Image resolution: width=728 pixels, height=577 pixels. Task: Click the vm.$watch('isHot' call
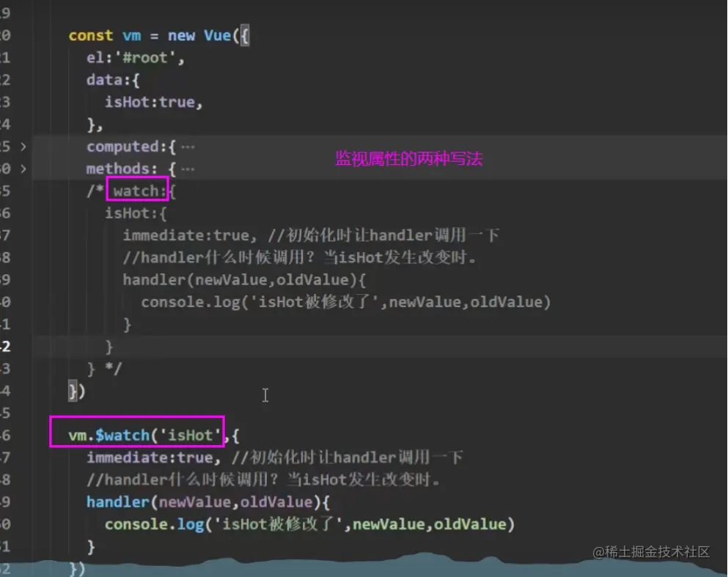tap(144, 435)
